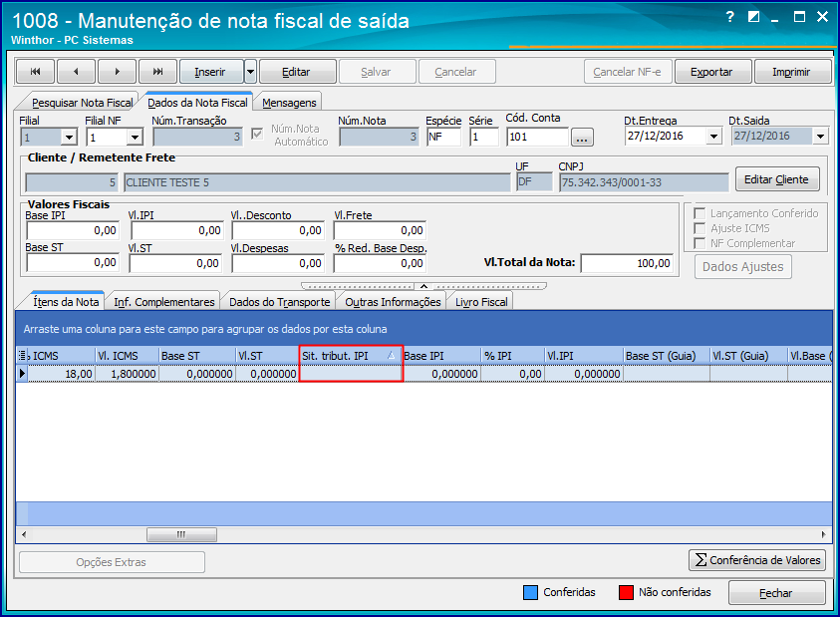
Task: Focus the Vl.Total da Nota field
Action: 628,263
